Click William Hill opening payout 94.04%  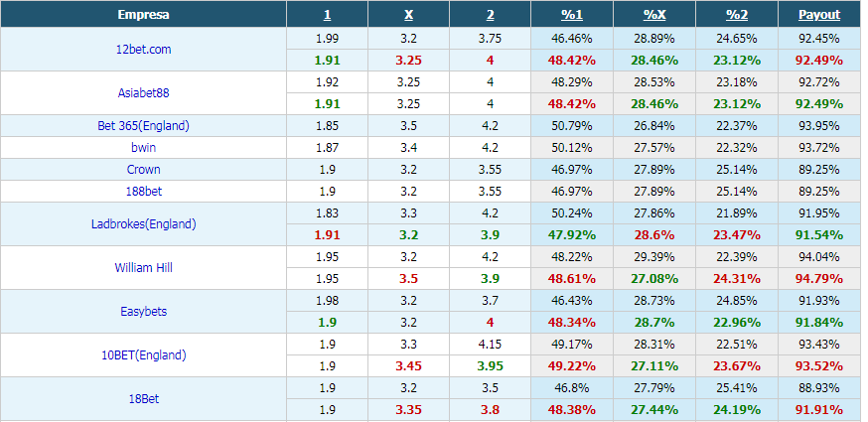[819, 257]
